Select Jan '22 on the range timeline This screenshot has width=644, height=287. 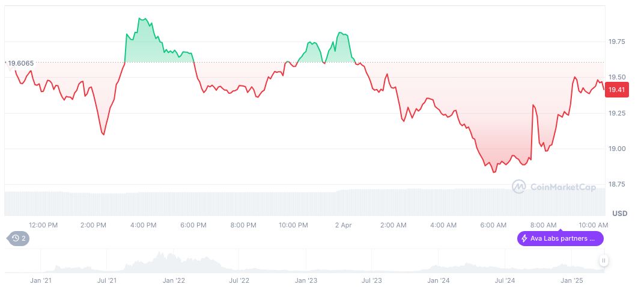point(173,280)
